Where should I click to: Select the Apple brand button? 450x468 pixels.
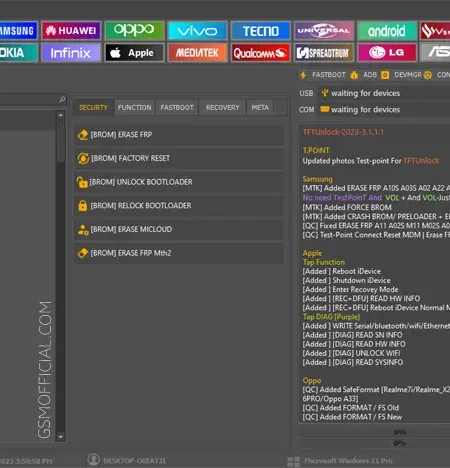click(x=134, y=53)
